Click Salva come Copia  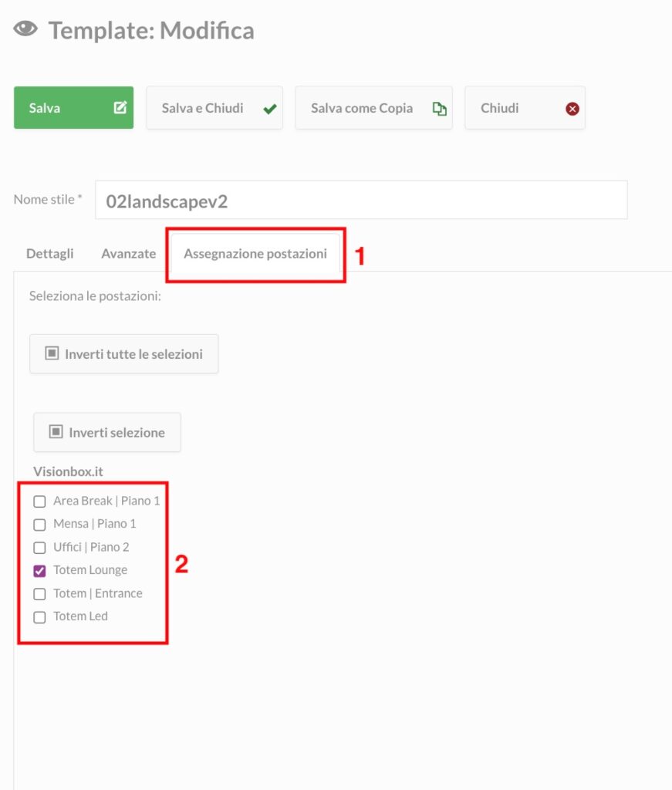point(373,108)
